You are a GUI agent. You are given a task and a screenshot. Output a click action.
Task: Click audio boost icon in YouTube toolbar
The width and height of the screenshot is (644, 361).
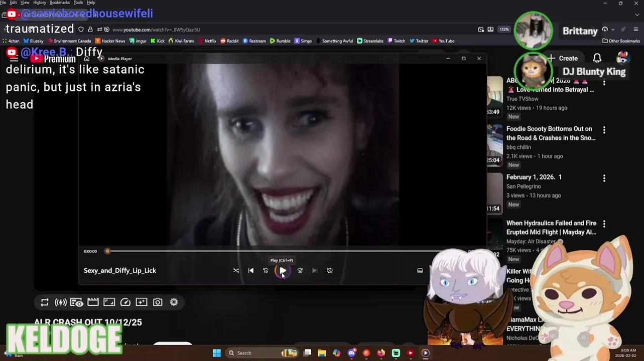[x=61, y=302]
